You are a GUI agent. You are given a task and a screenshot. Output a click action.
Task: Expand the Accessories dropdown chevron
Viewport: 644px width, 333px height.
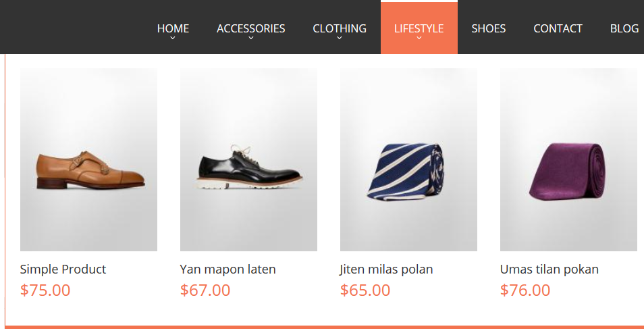point(251,39)
